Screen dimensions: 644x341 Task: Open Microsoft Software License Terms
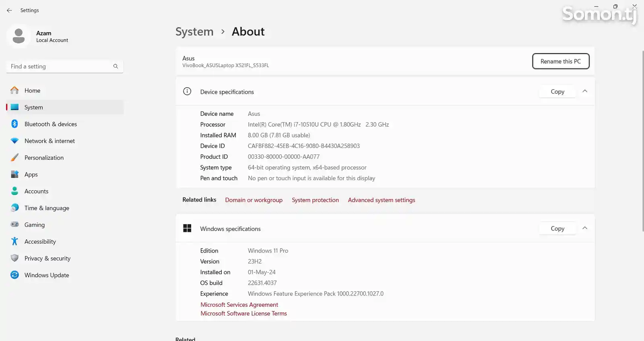(x=244, y=314)
